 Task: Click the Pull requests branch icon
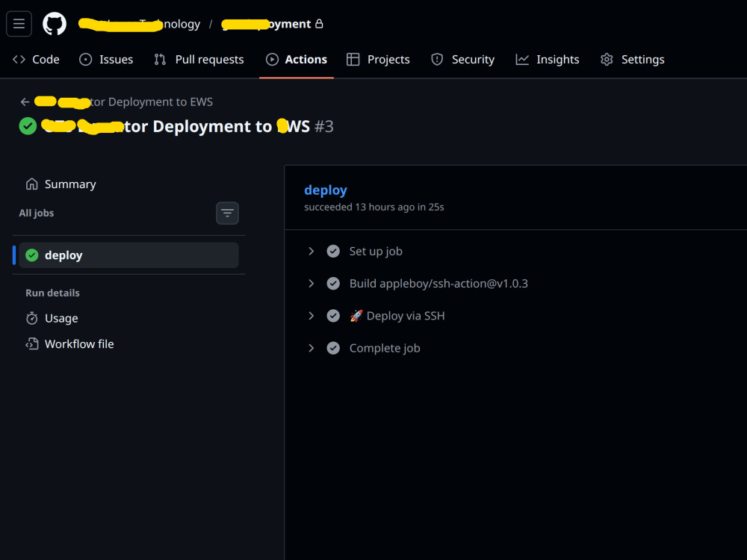click(x=160, y=60)
